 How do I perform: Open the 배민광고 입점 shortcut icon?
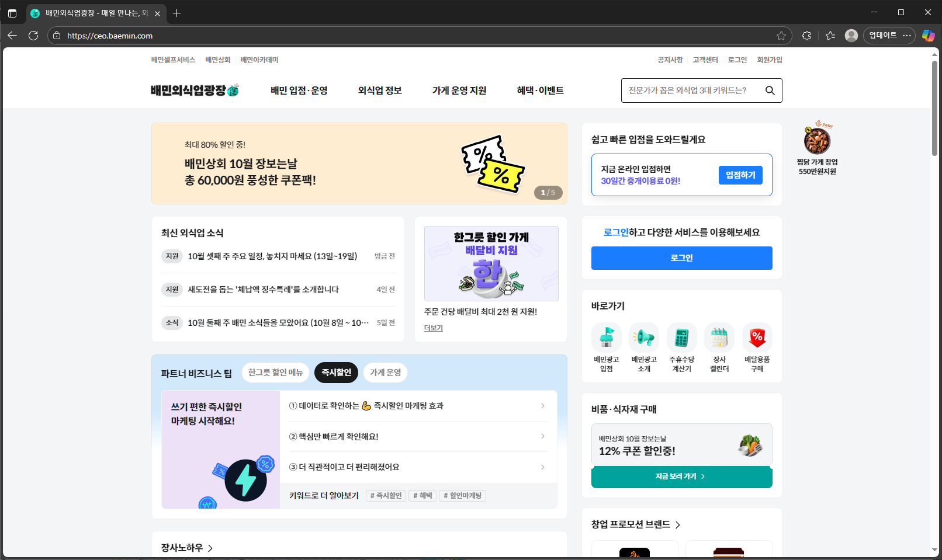(x=606, y=338)
